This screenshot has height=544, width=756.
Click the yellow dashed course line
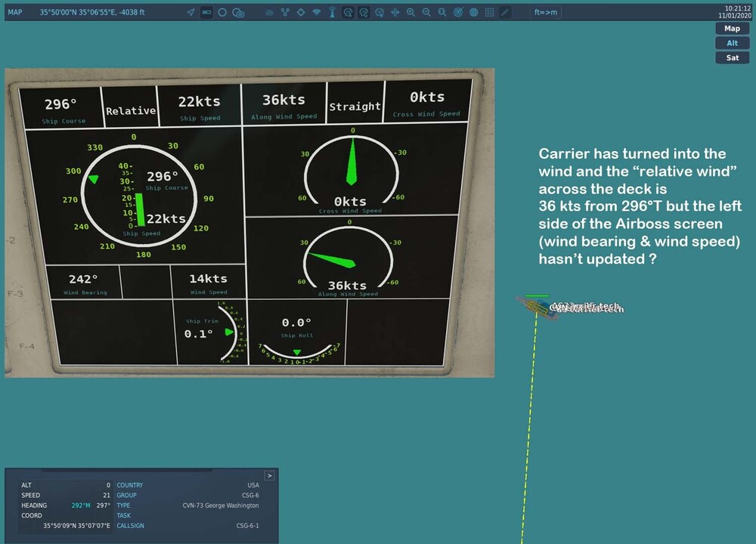528,429
